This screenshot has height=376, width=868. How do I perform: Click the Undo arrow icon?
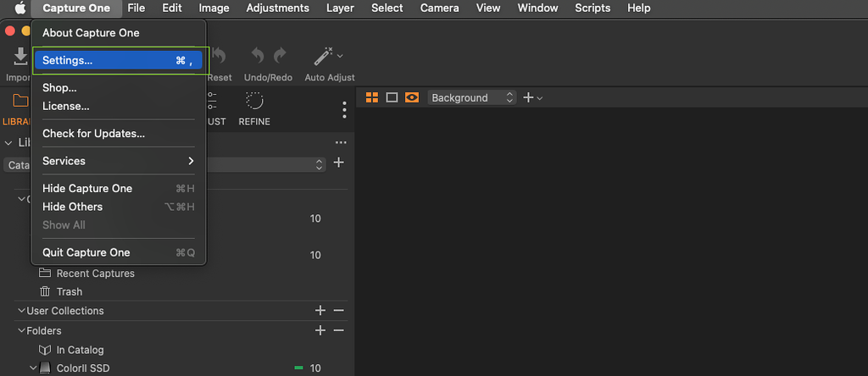pos(257,55)
